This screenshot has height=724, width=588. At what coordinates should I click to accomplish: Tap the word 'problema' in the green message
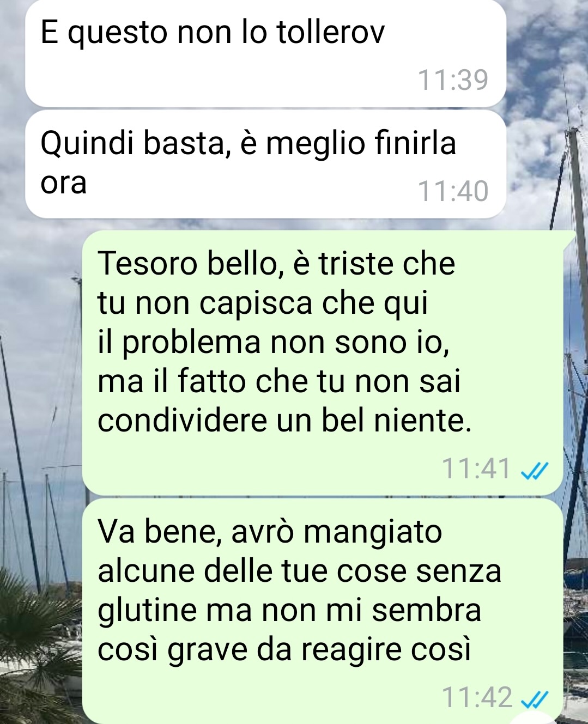click(x=191, y=344)
